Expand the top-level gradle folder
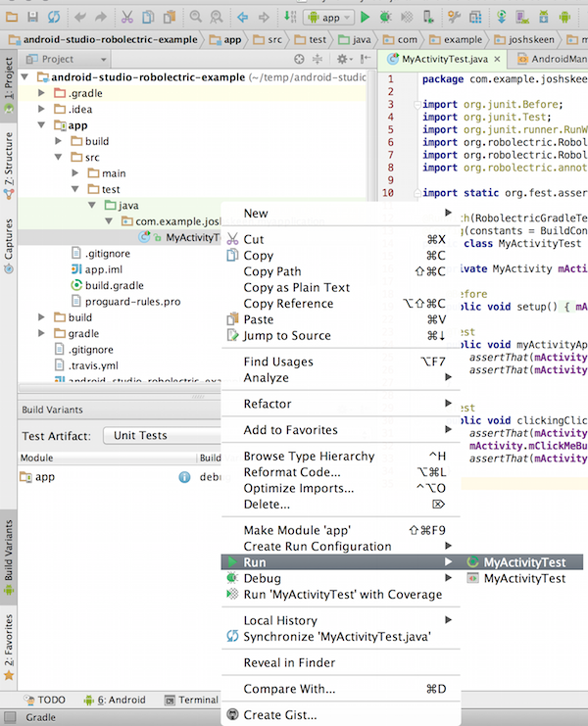 41,333
